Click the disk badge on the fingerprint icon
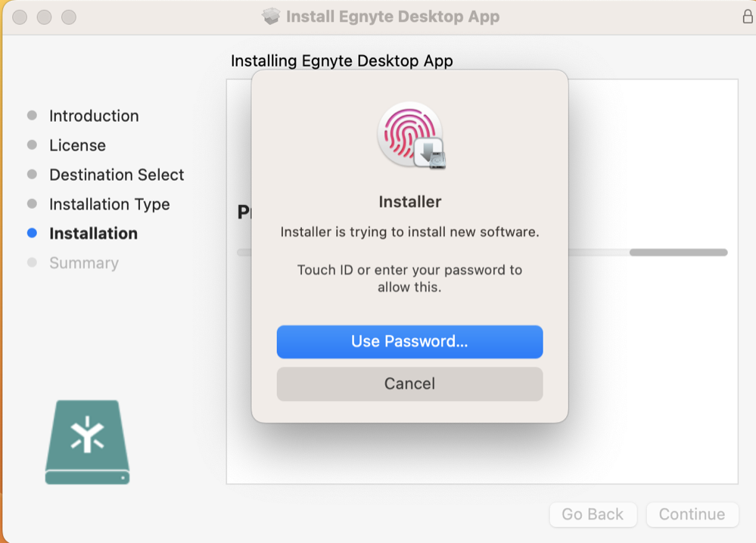 [429, 154]
